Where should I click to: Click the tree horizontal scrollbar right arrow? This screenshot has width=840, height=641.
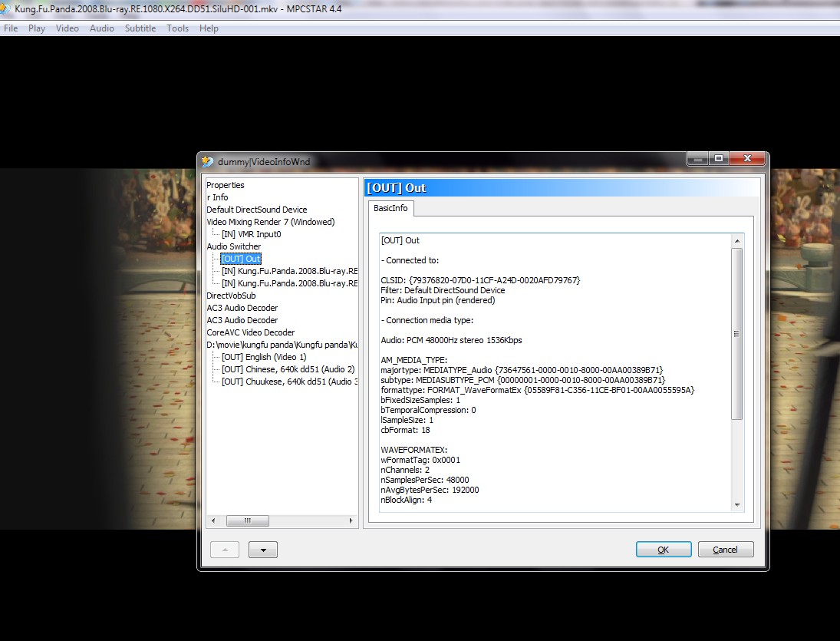pos(351,520)
